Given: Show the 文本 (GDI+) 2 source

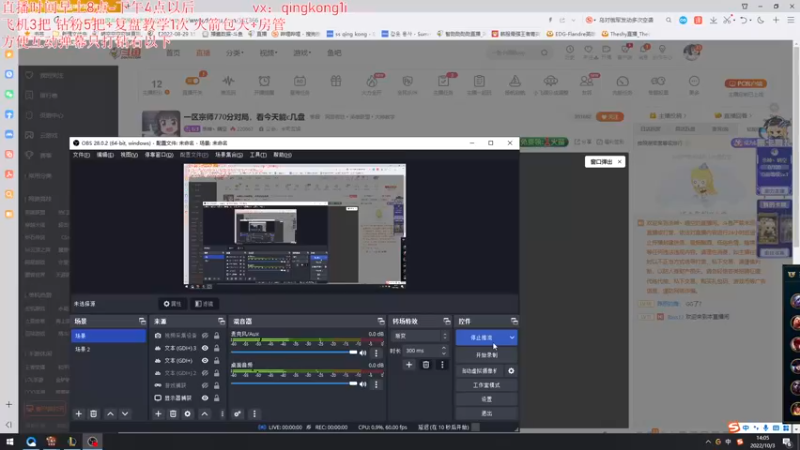Looking at the screenshot, I should point(205,373).
